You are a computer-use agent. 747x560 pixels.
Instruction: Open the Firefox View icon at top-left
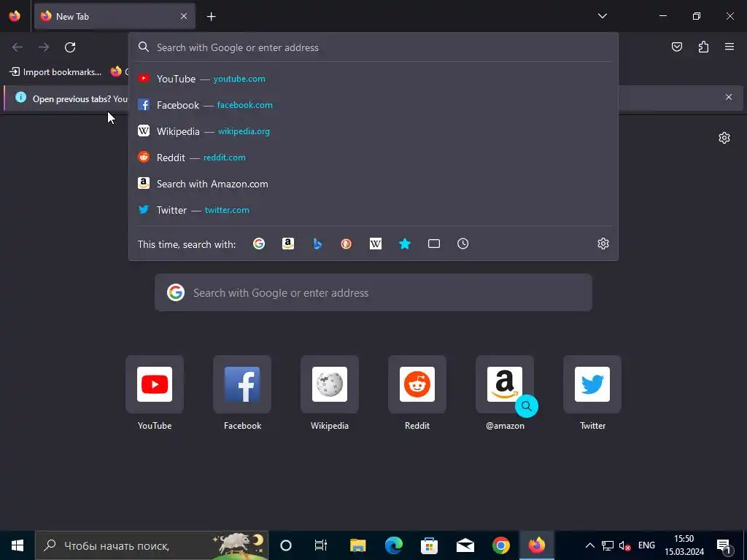point(15,16)
